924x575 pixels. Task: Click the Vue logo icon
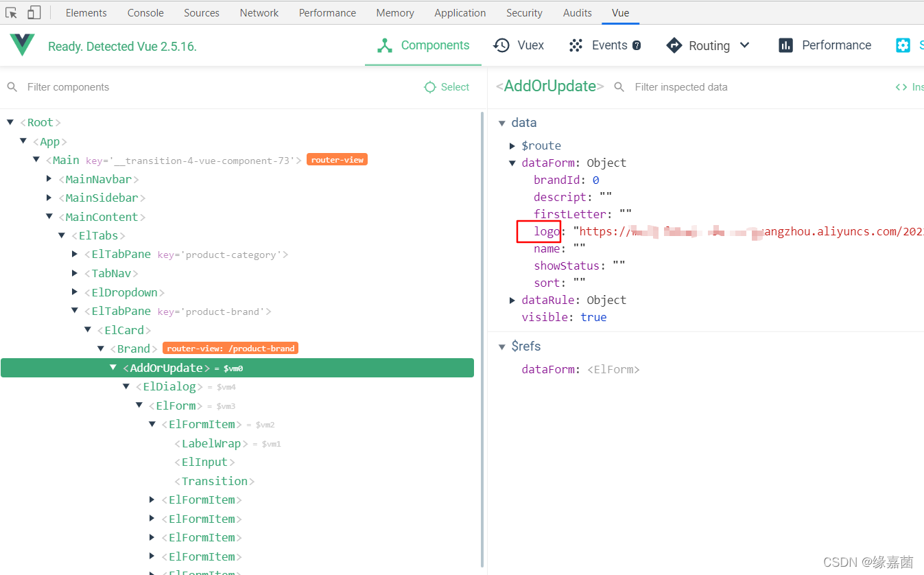pos(22,45)
